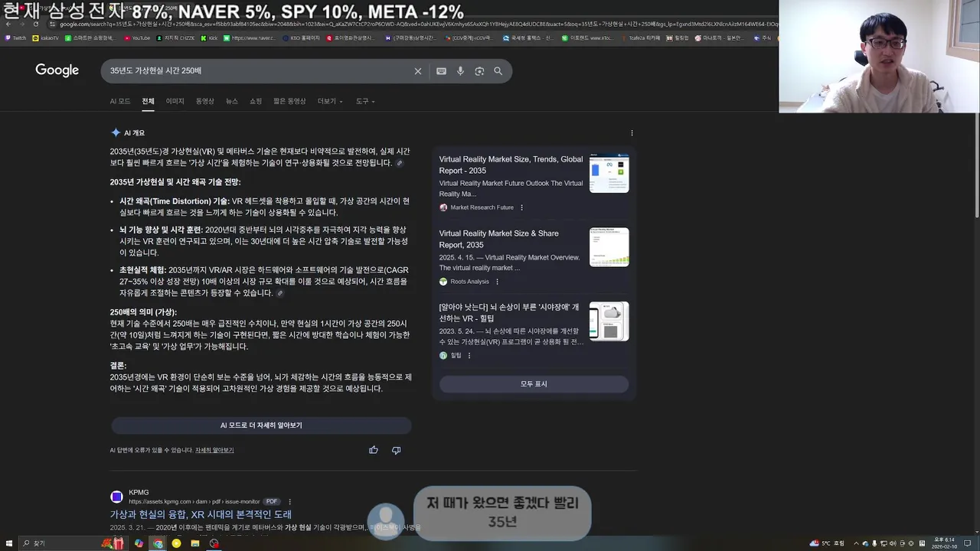Give thumbs down to AI overview
Screen dimensions: 980x551
pos(396,450)
